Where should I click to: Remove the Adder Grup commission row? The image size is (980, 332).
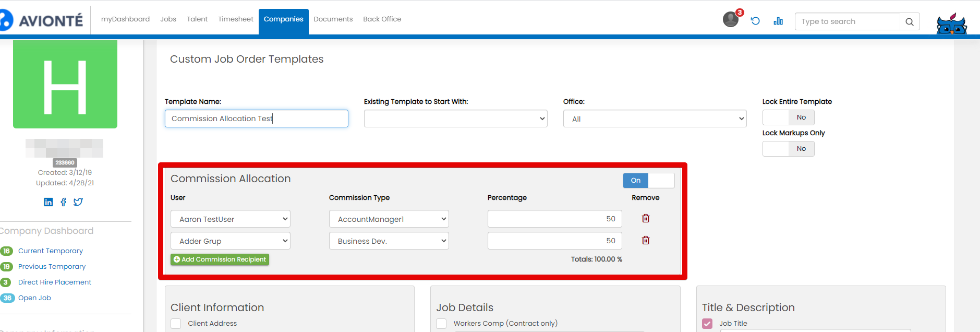[646, 240]
